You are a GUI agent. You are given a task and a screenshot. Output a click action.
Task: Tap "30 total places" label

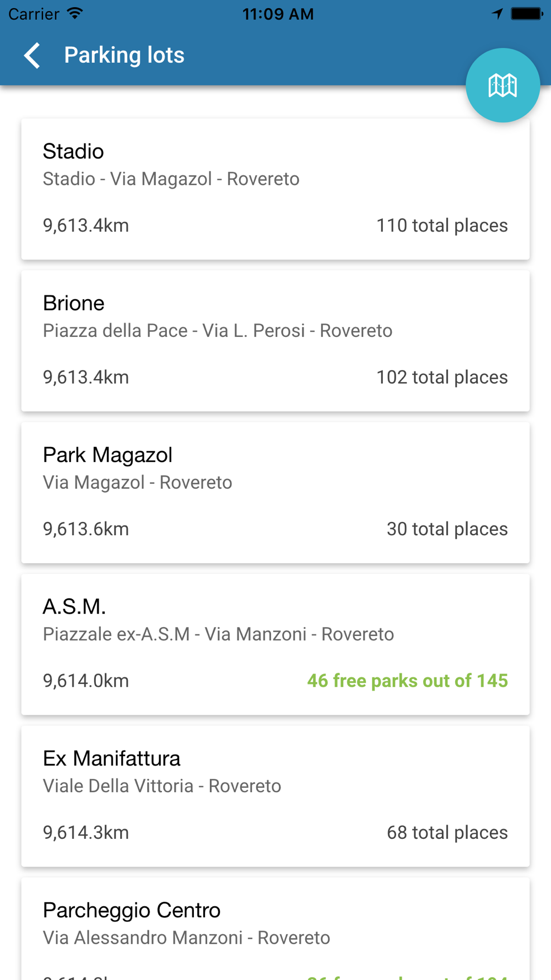pos(447,529)
